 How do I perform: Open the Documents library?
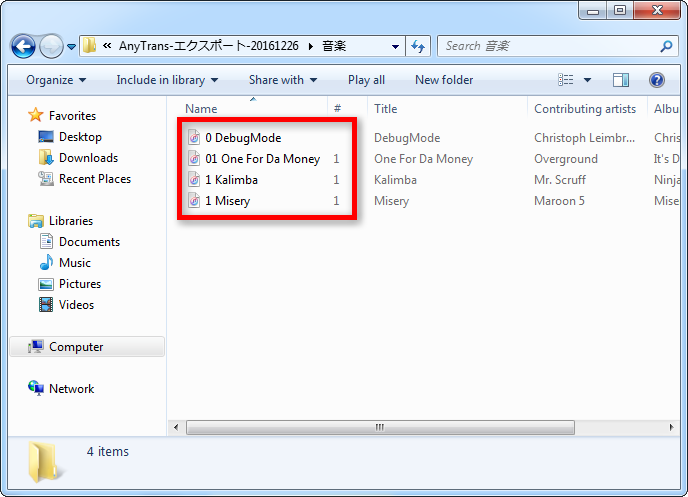[90, 242]
